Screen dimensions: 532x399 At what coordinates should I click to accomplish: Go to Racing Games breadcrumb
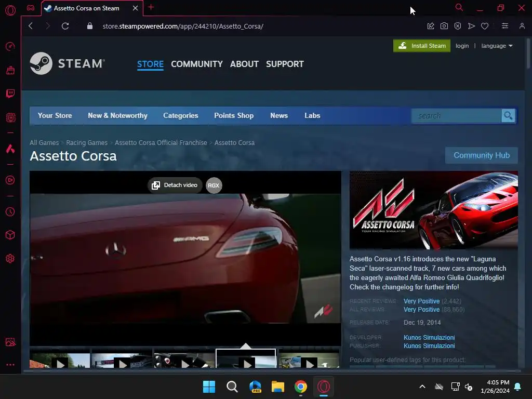(87, 143)
